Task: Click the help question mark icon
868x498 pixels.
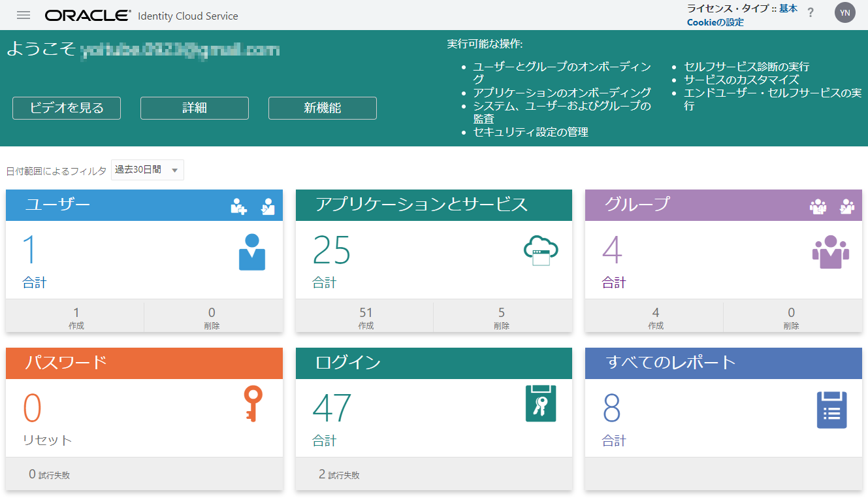Action: [x=811, y=13]
